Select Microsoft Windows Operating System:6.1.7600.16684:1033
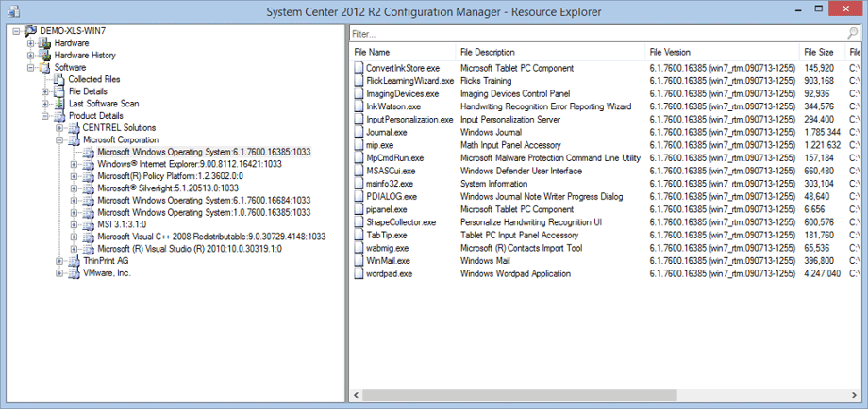Screen dimensions: 868x409 [x=204, y=200]
